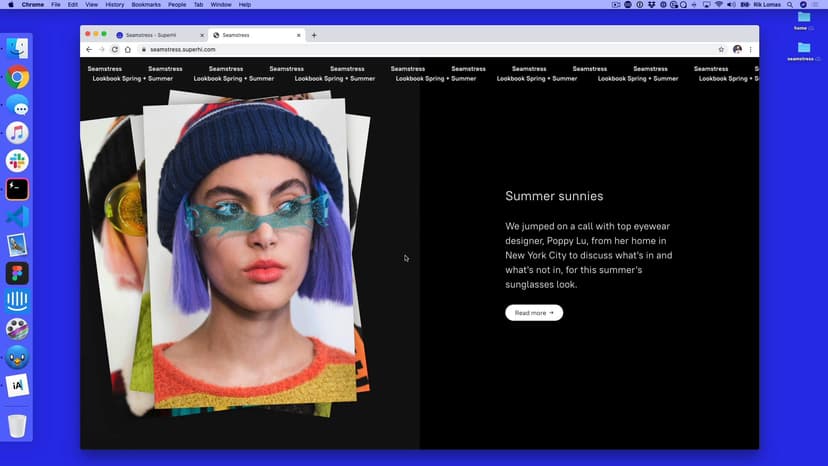
Task: Go to the browser home page icon
Action: [x=128, y=49]
